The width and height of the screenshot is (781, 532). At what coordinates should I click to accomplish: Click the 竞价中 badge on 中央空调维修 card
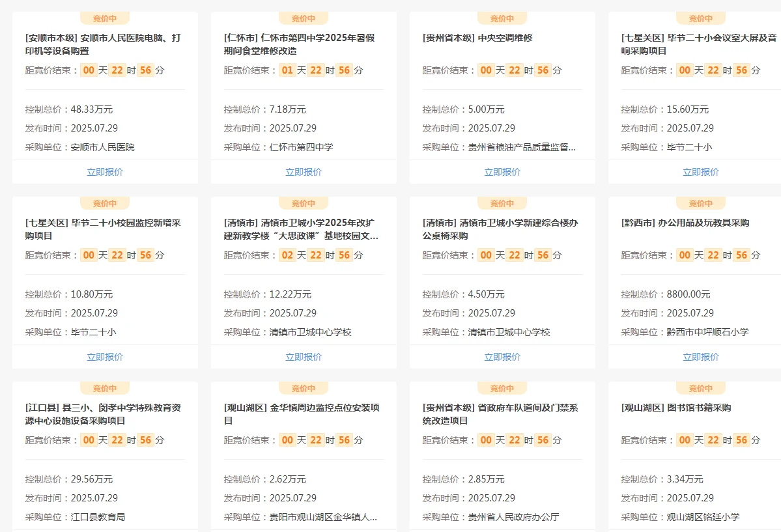coord(502,18)
